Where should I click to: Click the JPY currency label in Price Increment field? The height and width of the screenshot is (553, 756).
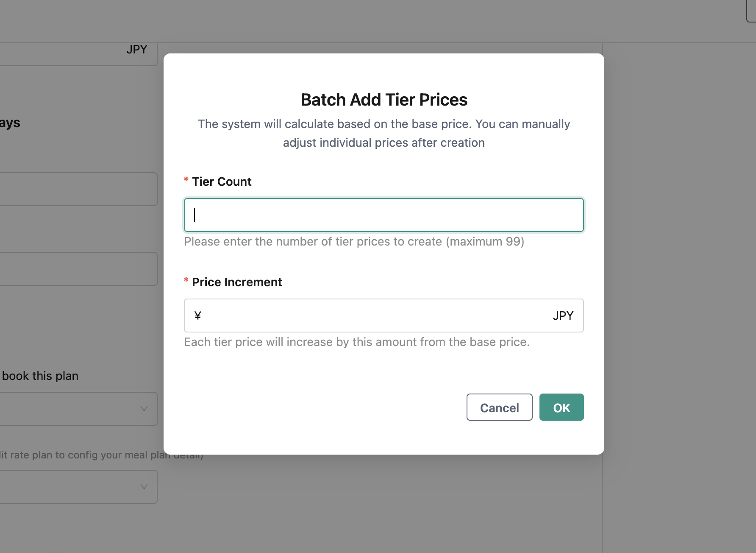click(563, 316)
